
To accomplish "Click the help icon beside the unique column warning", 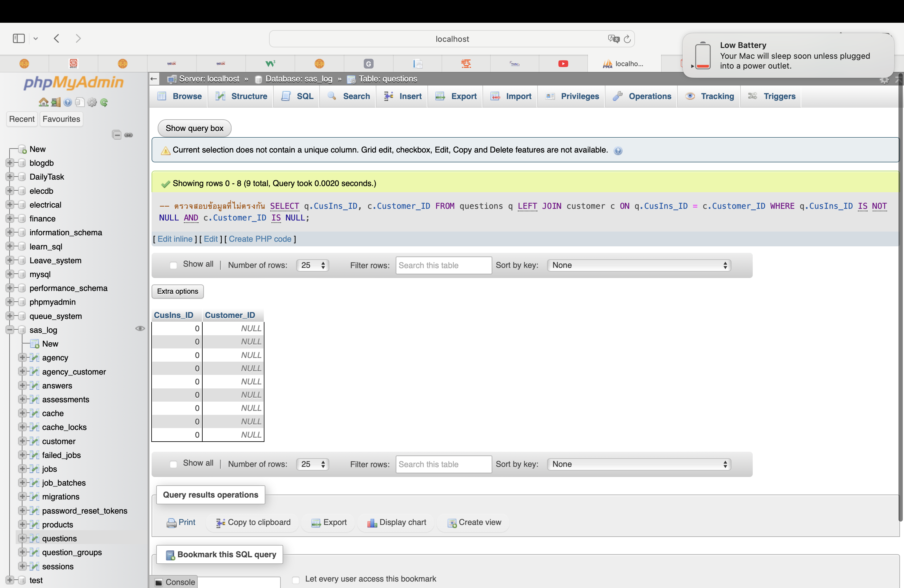I will [618, 151].
